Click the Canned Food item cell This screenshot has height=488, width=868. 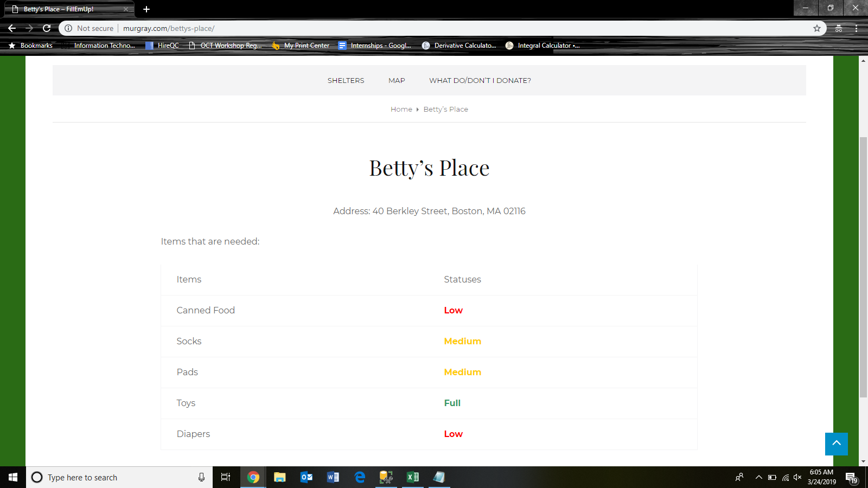click(x=206, y=310)
